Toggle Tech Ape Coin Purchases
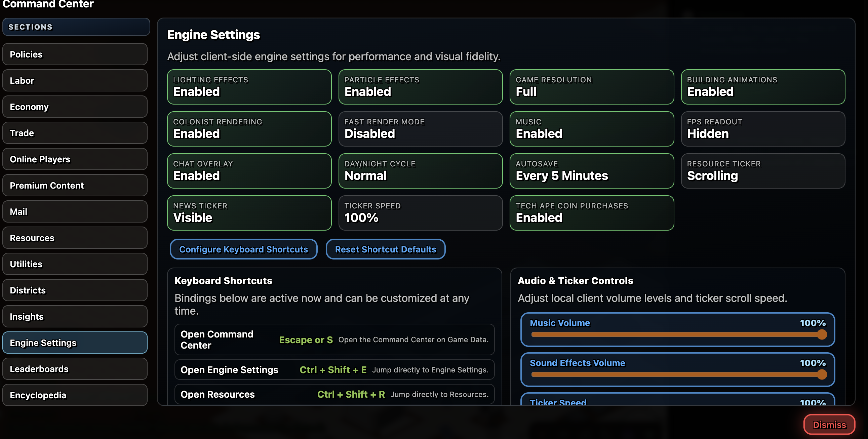Screen dimensions: 868x439 [x=592, y=213]
